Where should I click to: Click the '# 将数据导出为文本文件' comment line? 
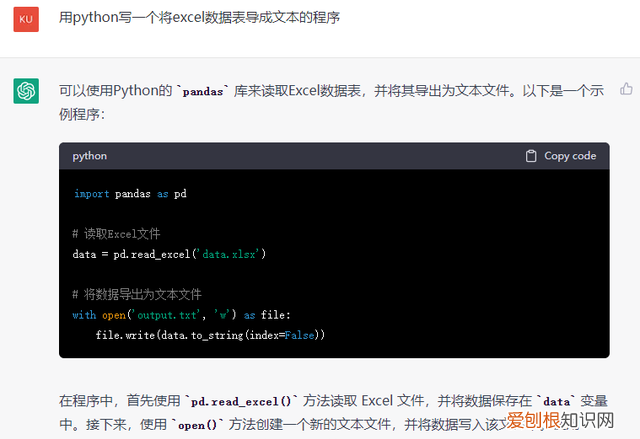[x=137, y=294]
